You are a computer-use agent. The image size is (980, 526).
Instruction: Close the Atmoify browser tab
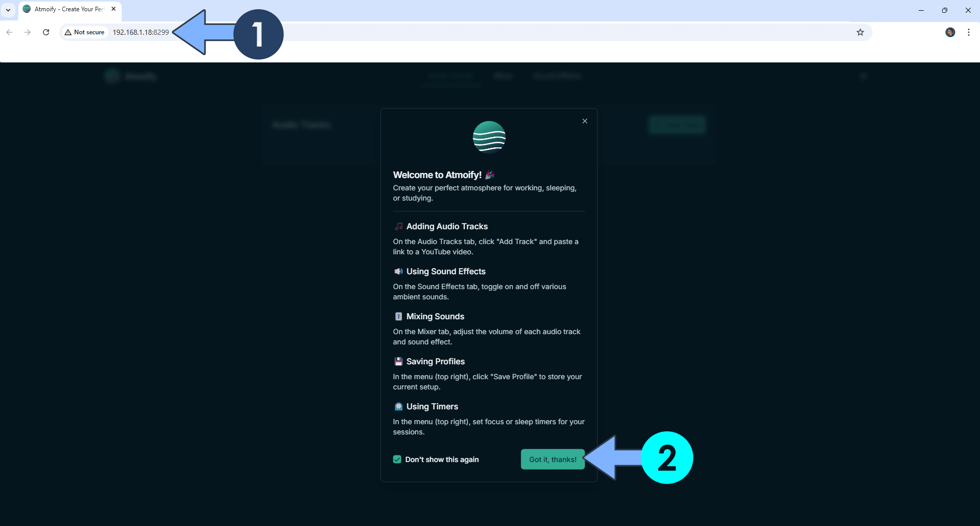click(114, 9)
